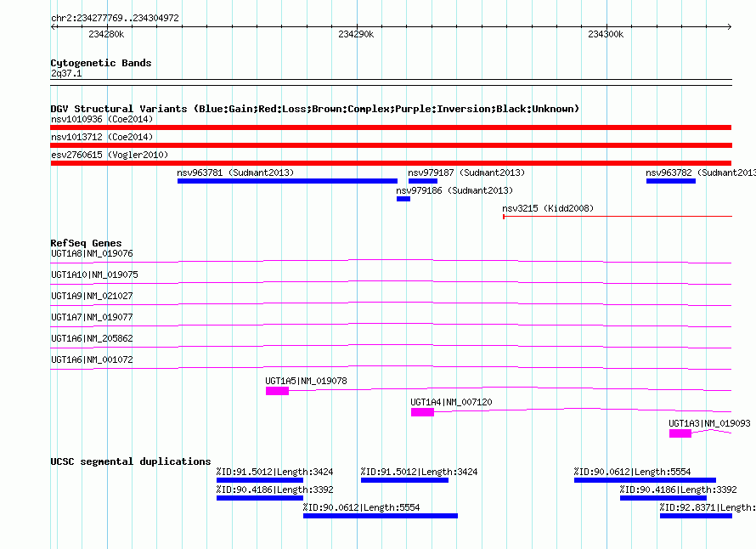Viewport: 756px width, 549px height.
Task: Click the blue gain bar for nsv963781
Action: point(287,181)
